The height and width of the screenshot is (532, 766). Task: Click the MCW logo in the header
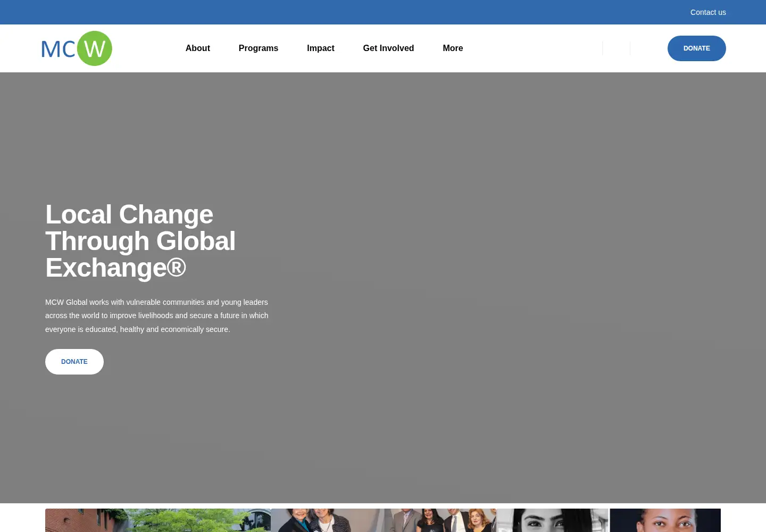pyautogui.click(x=77, y=48)
